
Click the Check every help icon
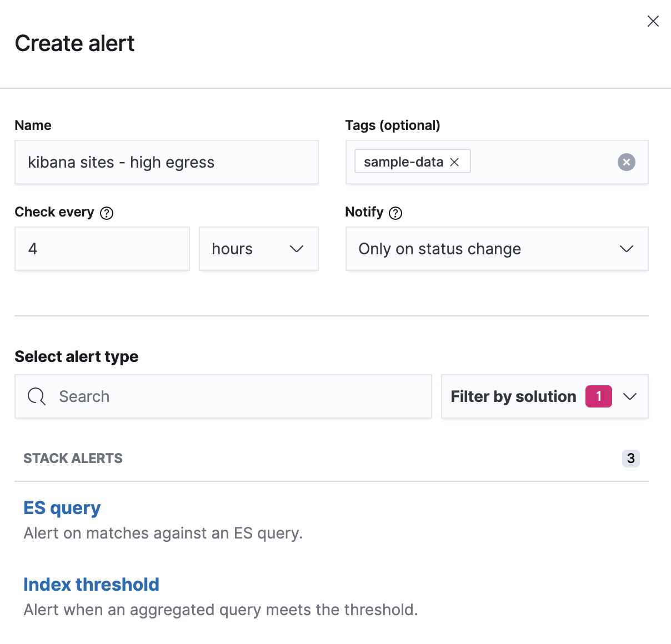pos(107,213)
